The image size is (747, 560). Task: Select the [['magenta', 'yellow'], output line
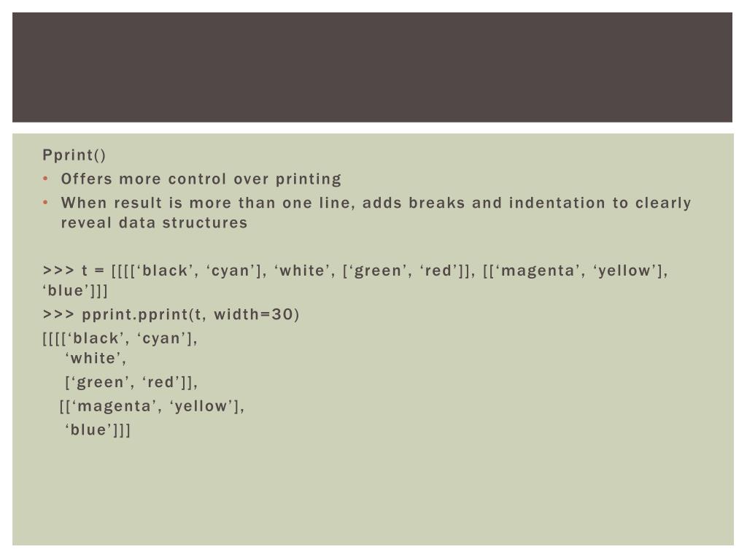(x=152, y=406)
